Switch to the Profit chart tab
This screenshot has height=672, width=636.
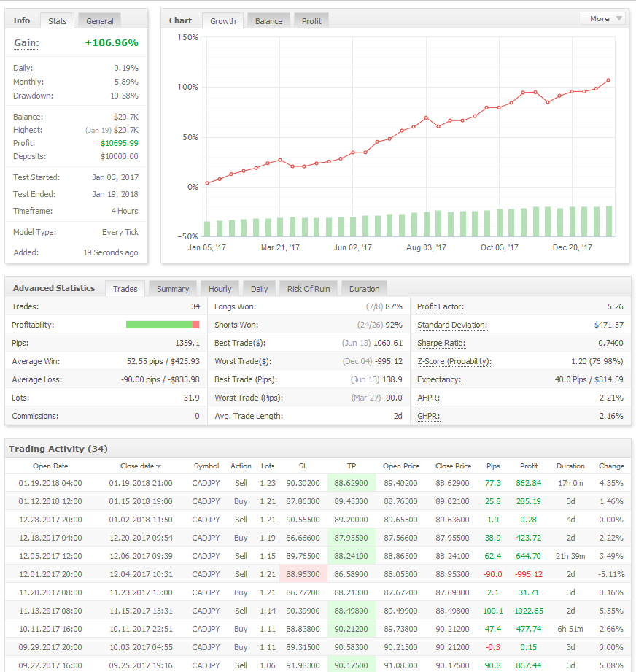click(x=311, y=21)
